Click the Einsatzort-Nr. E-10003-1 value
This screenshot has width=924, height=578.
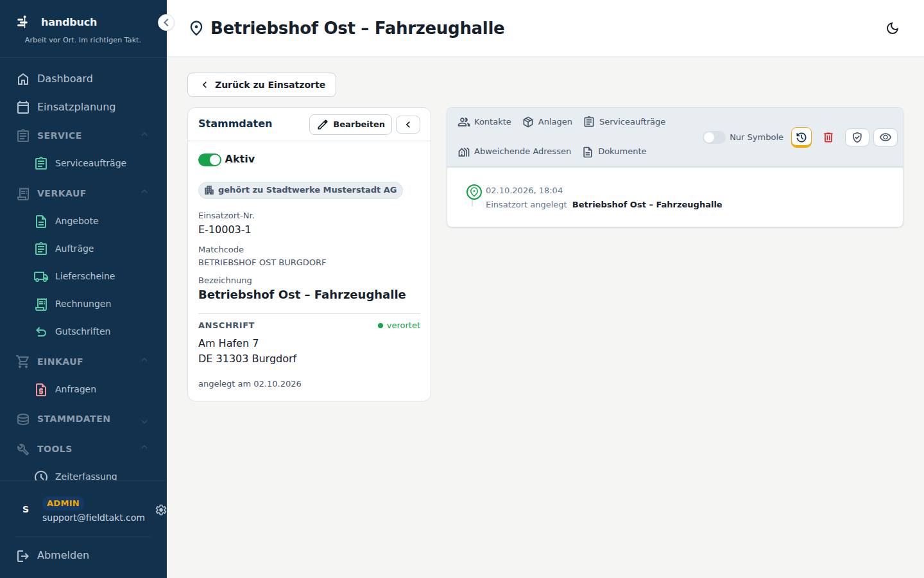225,230
